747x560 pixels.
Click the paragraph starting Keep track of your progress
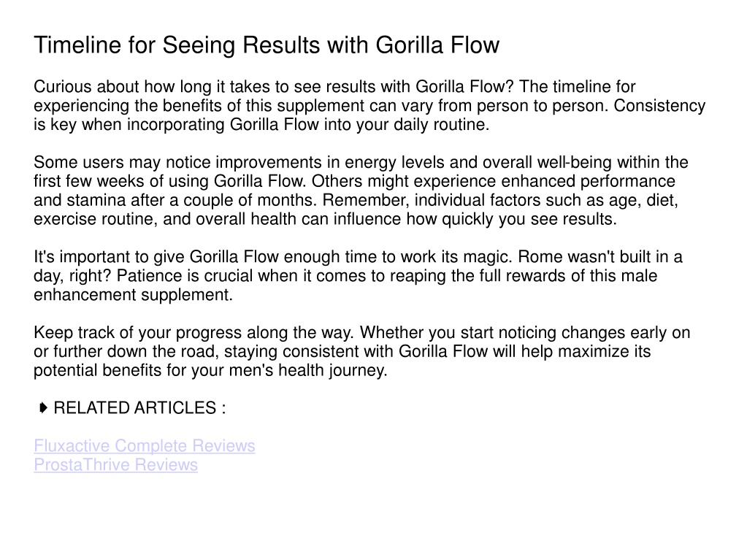coord(362,351)
